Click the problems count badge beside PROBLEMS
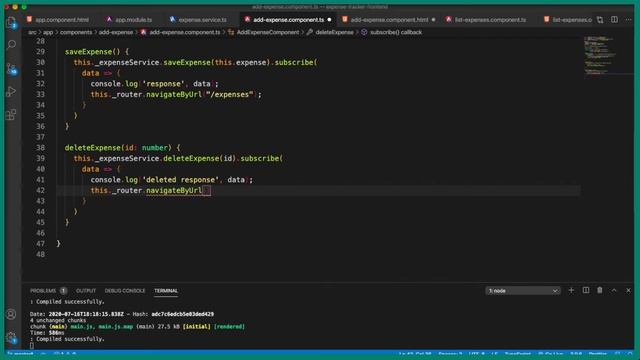Viewport: 640px width, 360px height. [63, 291]
